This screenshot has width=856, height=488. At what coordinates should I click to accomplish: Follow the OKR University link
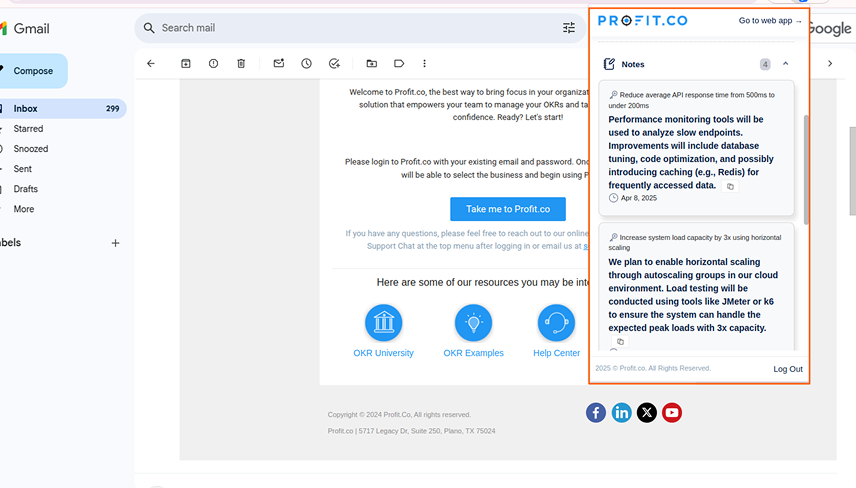coord(383,353)
